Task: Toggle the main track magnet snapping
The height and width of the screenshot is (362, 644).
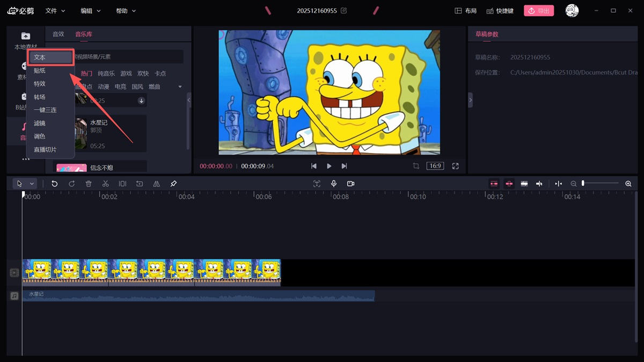Action: pyautogui.click(x=494, y=184)
